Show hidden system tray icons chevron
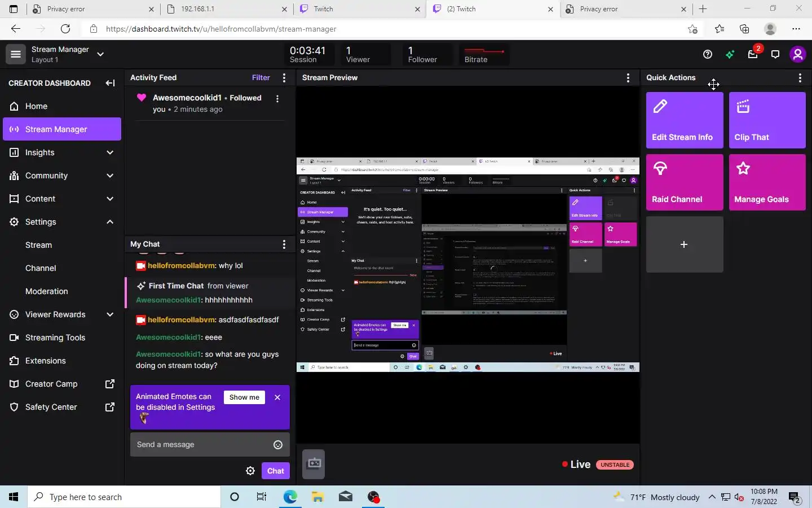Viewport: 812px width, 508px height. click(712, 497)
